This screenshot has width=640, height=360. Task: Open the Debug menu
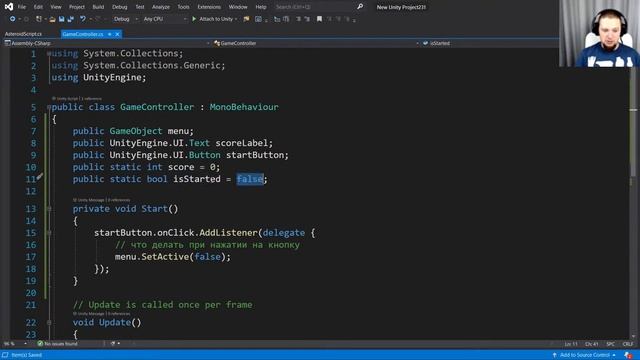[120, 7]
